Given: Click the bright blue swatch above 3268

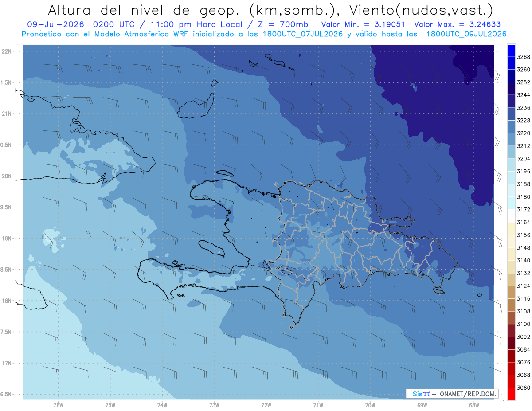Looking at the screenshot, I should tap(511, 51).
